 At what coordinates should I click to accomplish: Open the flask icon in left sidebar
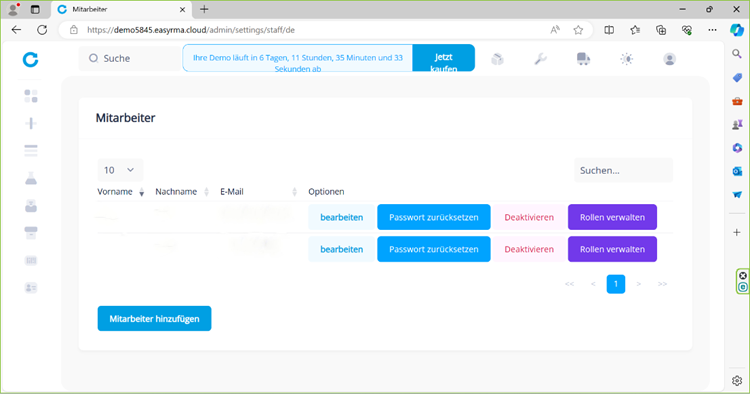31,178
